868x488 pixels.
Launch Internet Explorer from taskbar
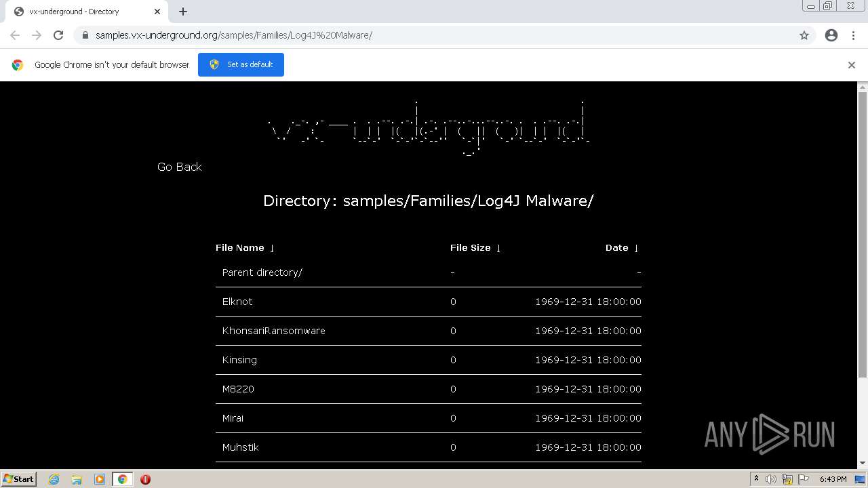(54, 479)
